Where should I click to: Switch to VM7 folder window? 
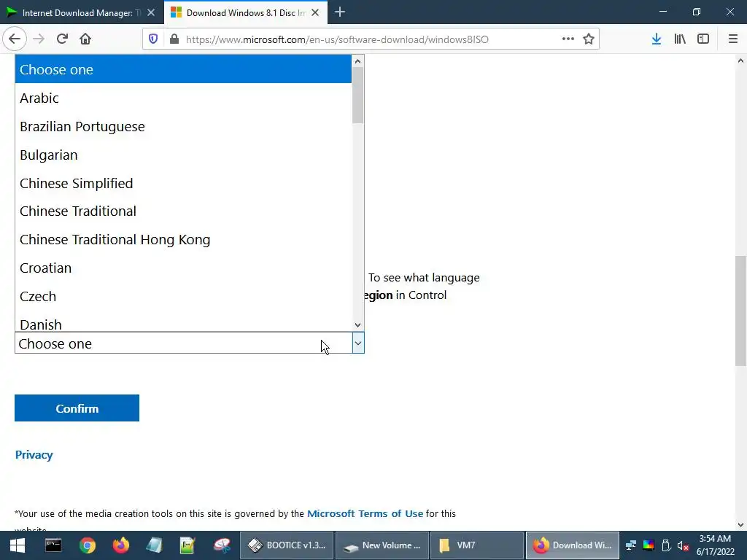point(477,545)
